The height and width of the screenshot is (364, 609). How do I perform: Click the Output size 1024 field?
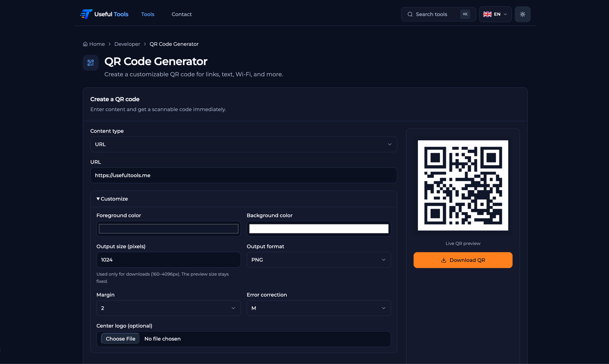169,260
